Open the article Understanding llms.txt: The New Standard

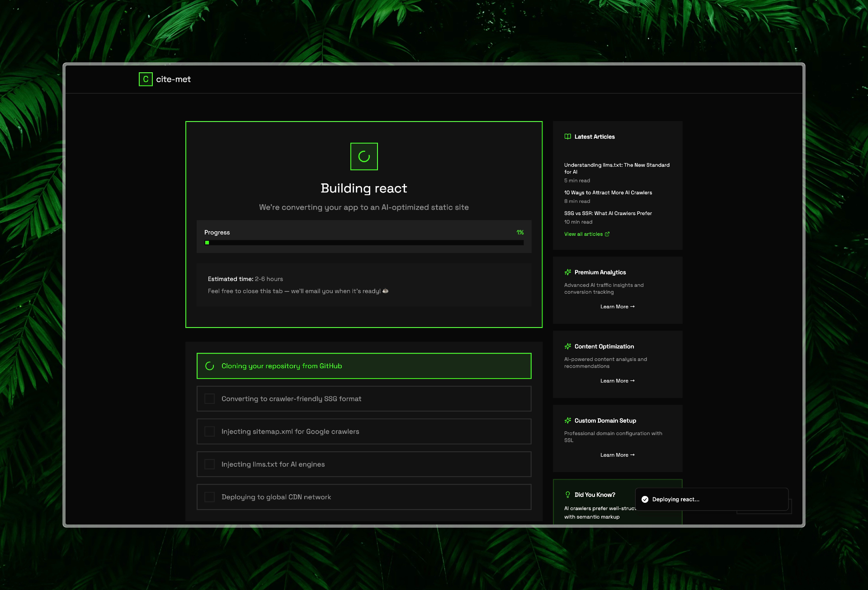[617, 168]
